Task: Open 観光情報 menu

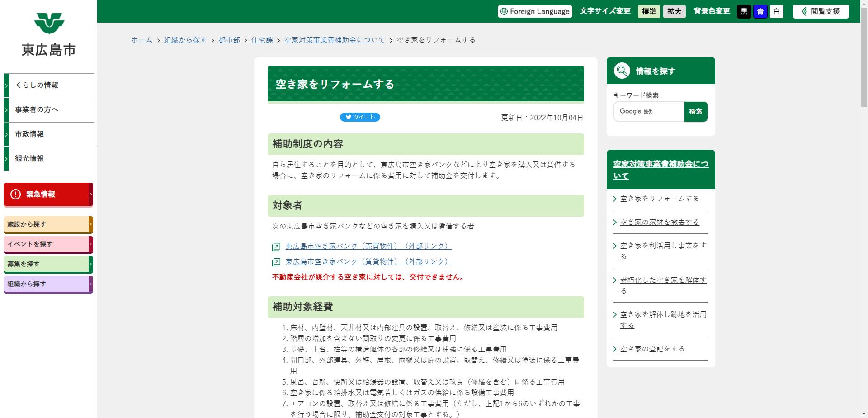Action: 49,159
